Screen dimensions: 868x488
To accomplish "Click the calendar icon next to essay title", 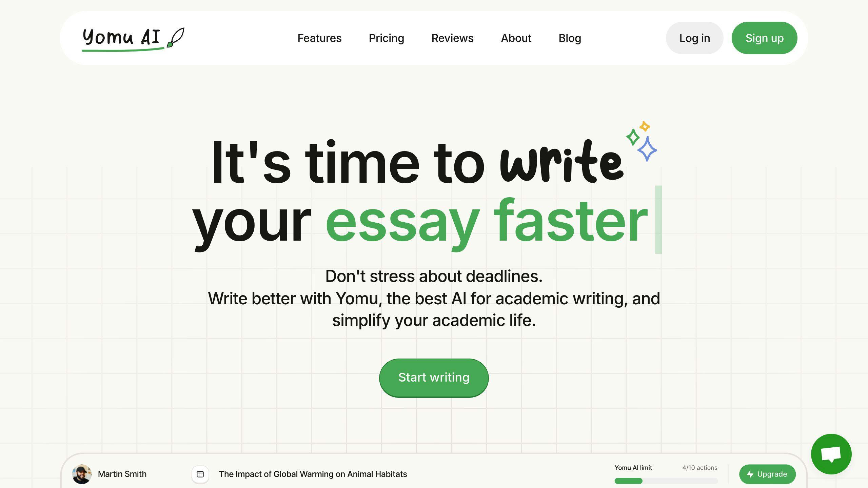I will pos(201,474).
